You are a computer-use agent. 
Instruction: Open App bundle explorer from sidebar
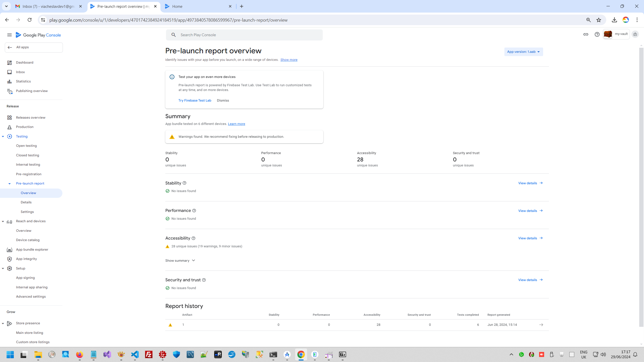pos(32,249)
